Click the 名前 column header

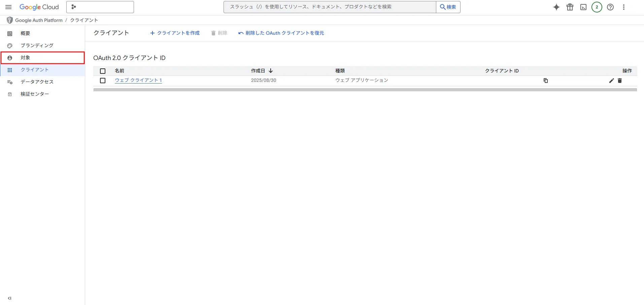(x=120, y=71)
